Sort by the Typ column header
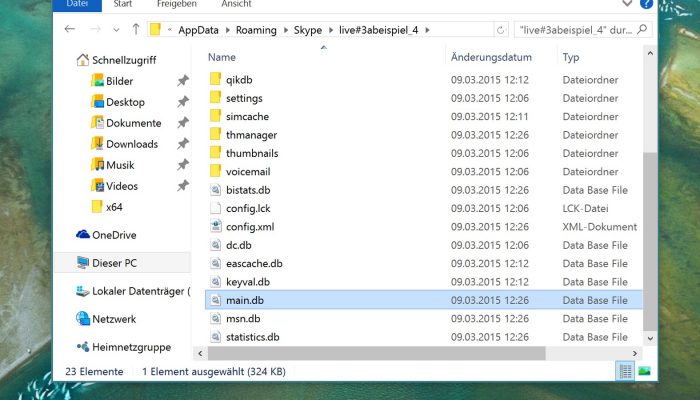Image resolution: width=700 pixels, height=400 pixels. 571,57
